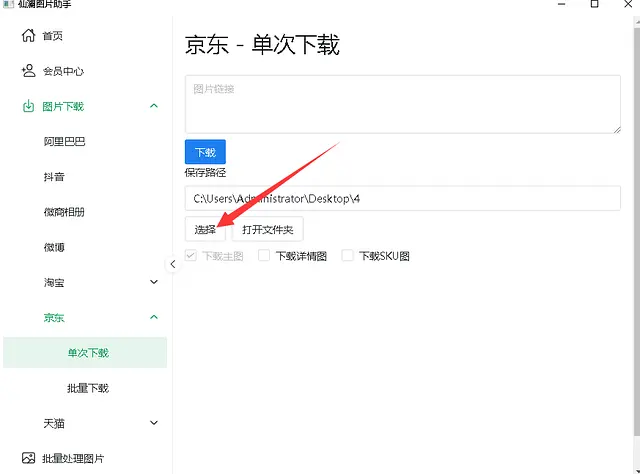This screenshot has height=474, width=640.
Task: Maximize the application window
Action: (x=595, y=4)
